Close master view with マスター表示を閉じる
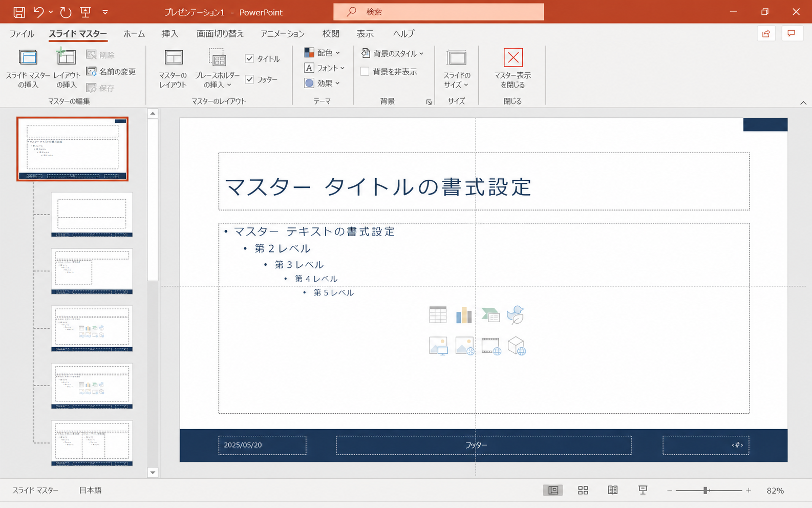The image size is (812, 508). tap(512, 69)
